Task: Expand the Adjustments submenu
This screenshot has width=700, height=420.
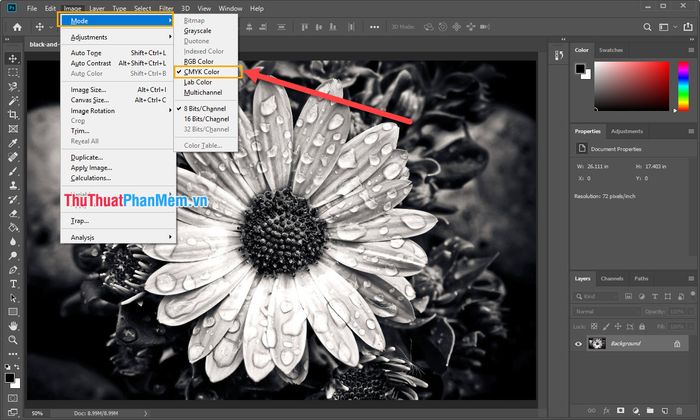Action: (x=118, y=37)
